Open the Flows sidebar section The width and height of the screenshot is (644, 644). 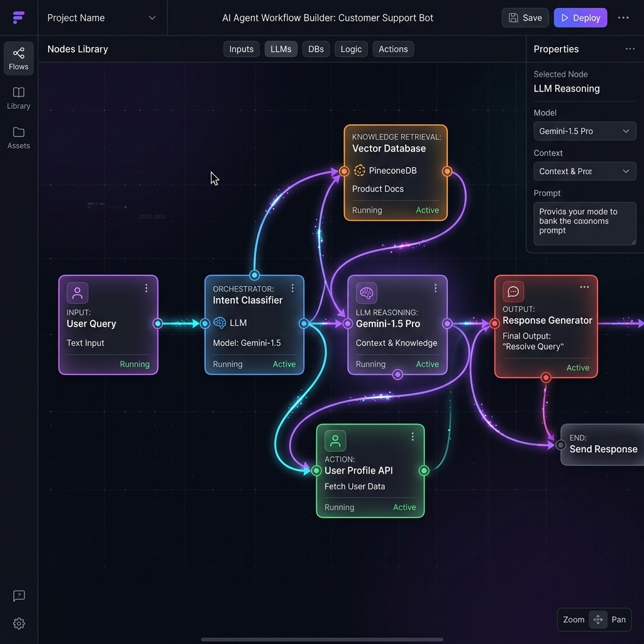coord(18,58)
